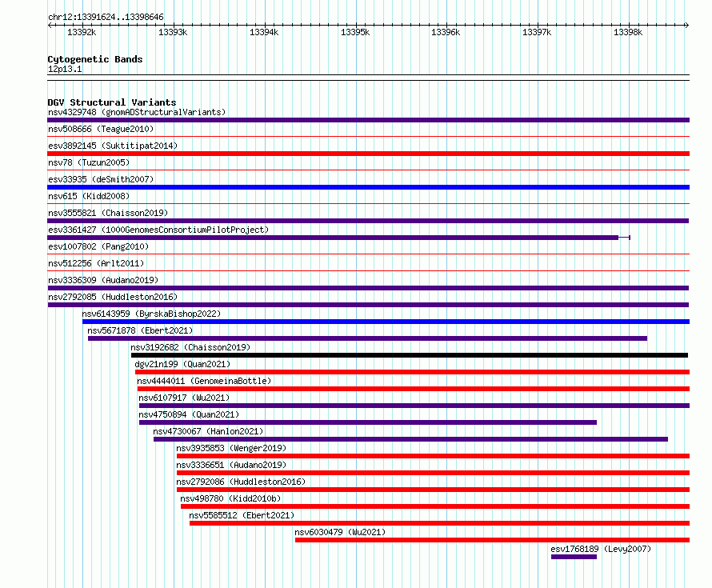The width and height of the screenshot is (712, 588).
Task: Open esv33935 (deSmith2007) variant label
Action: click(101, 179)
